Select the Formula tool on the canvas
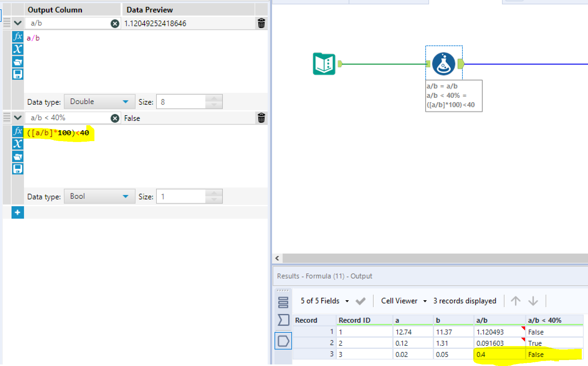This screenshot has height=366, width=588. (x=444, y=64)
